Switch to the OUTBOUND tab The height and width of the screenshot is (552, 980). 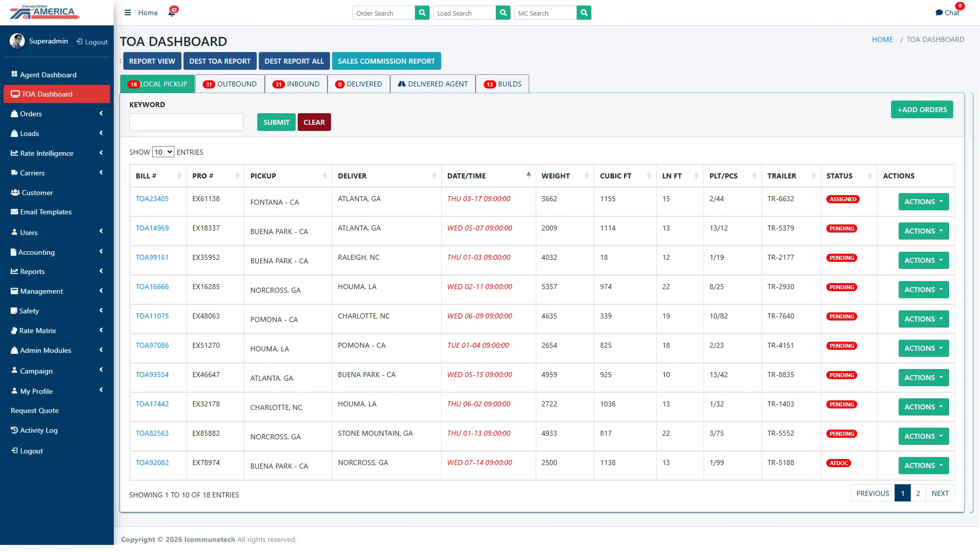tap(230, 84)
